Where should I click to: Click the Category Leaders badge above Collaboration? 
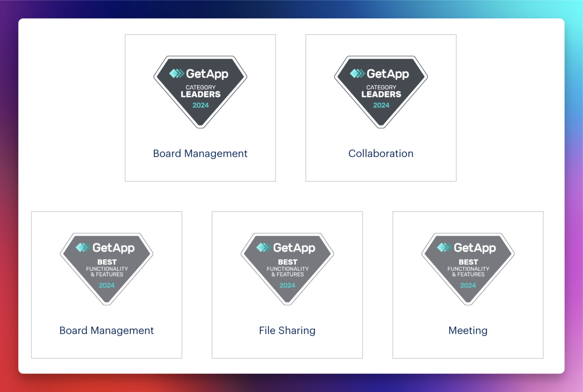point(381,92)
